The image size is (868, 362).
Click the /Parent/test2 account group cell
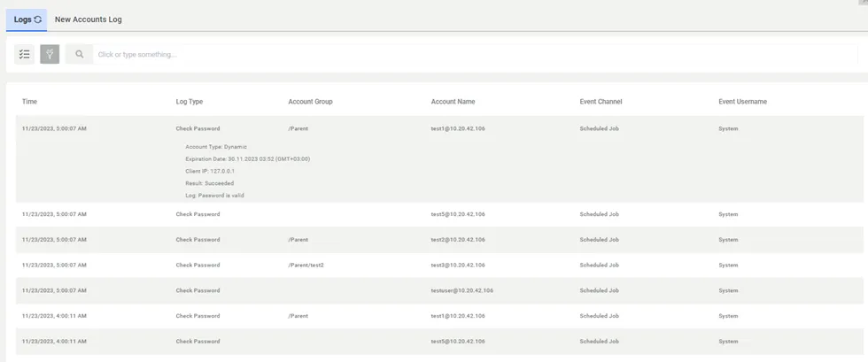tap(306, 266)
